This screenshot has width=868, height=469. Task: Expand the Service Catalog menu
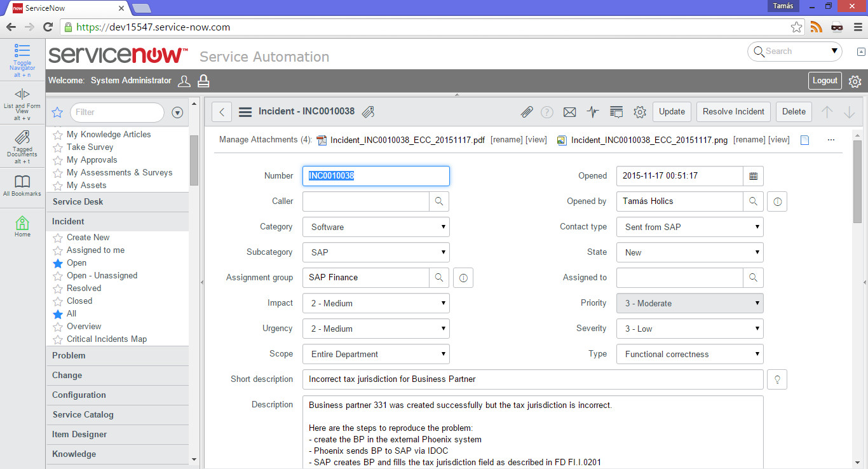[x=117, y=415]
